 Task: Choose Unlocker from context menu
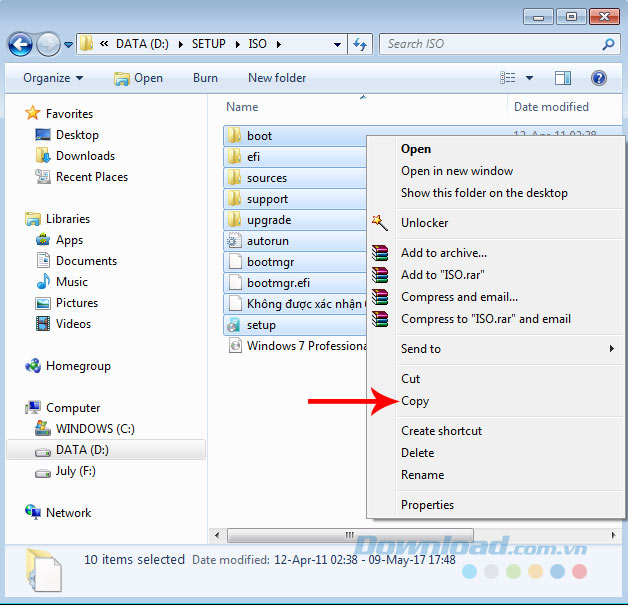(x=425, y=223)
